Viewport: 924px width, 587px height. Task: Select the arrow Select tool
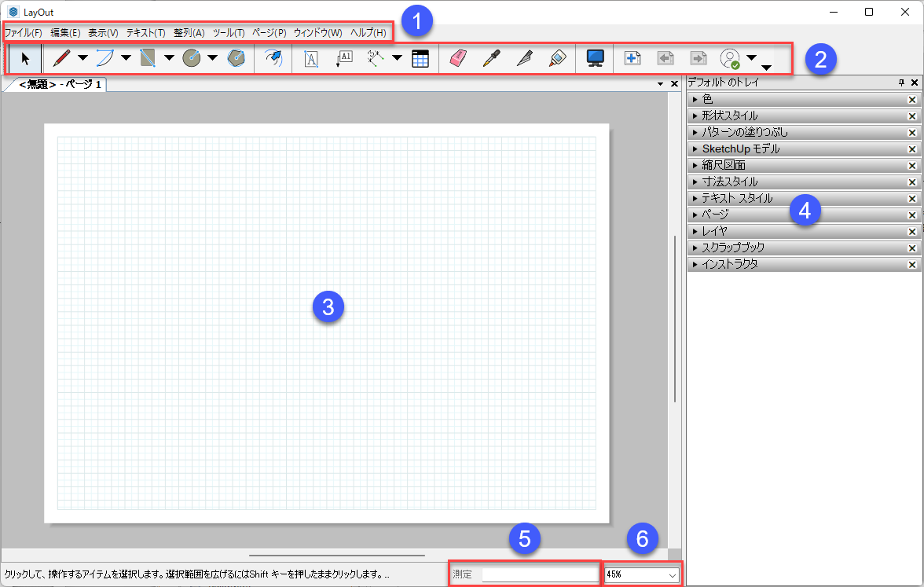(x=25, y=59)
